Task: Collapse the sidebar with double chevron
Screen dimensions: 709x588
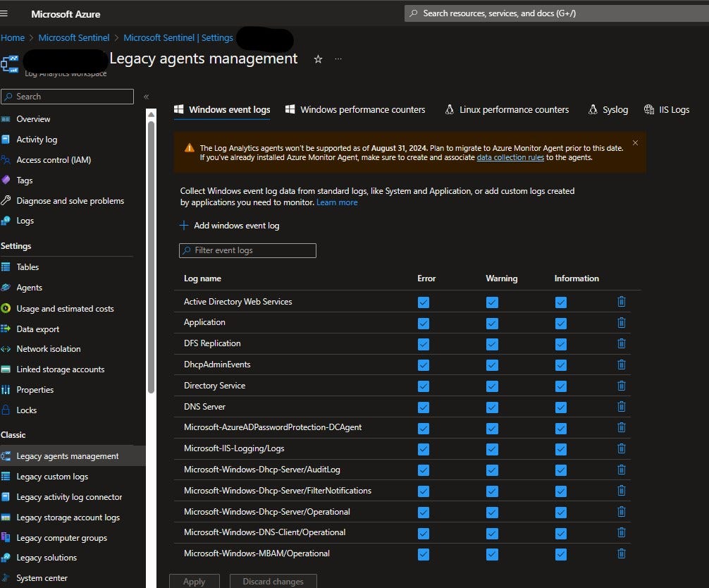Action: pyautogui.click(x=146, y=97)
